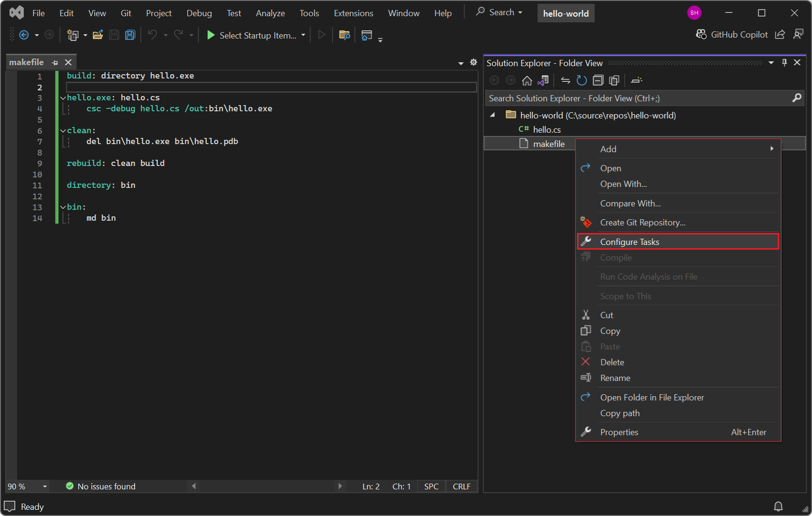812x516 pixels.
Task: Click the Open File folder icon
Action: 98,35
